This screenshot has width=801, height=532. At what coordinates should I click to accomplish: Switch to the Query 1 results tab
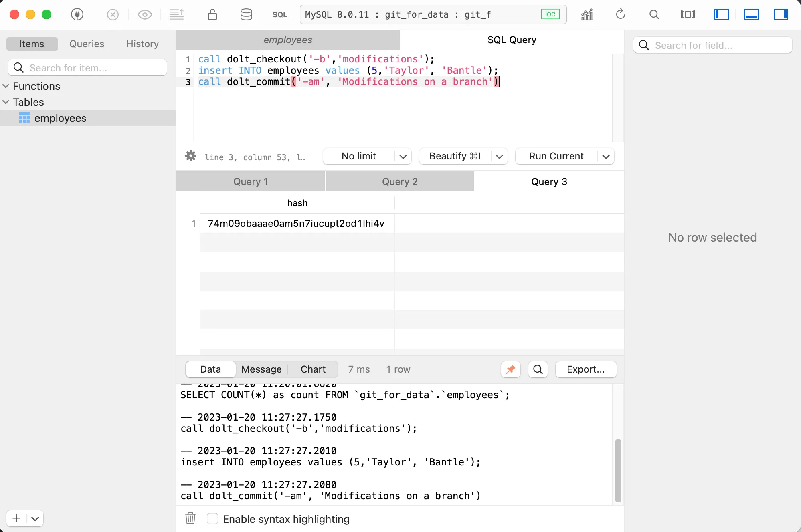point(250,181)
